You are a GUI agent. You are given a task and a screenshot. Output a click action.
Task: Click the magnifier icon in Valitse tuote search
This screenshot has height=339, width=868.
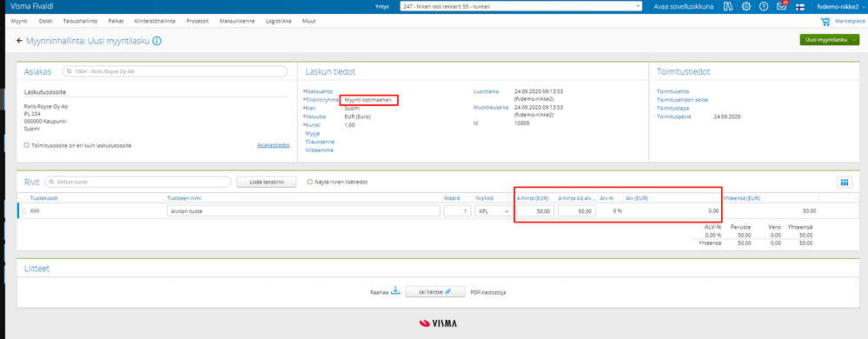tap(50, 183)
